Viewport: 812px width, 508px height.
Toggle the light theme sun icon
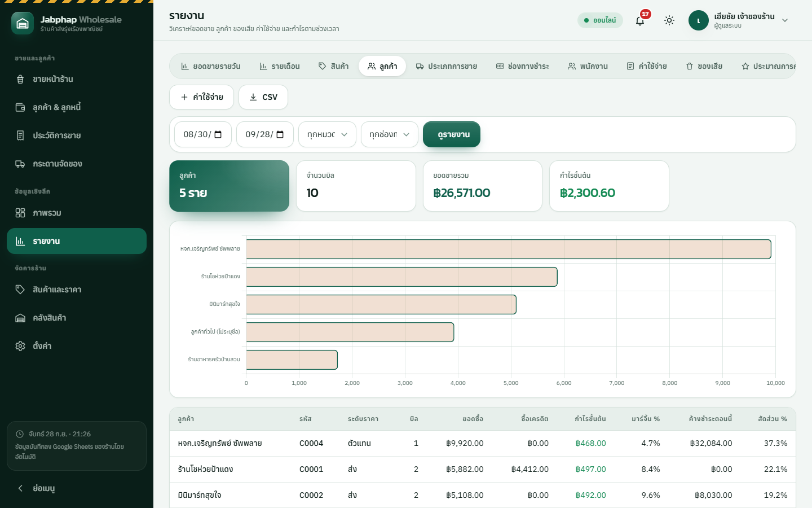tap(669, 20)
